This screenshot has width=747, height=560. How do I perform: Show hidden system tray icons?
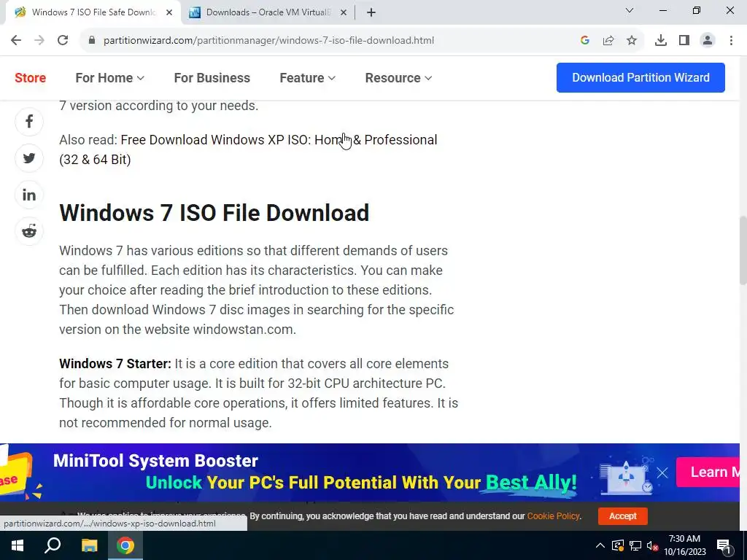(600, 545)
